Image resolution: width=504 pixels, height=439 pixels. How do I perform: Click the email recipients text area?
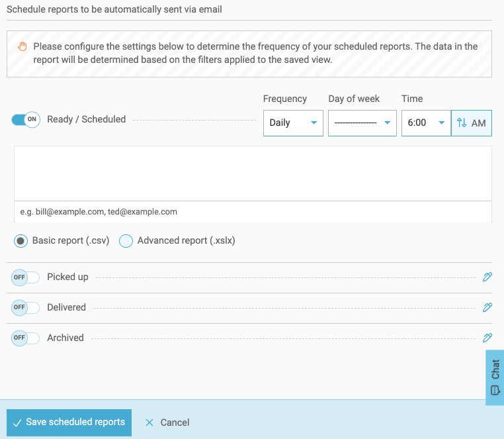click(x=253, y=173)
